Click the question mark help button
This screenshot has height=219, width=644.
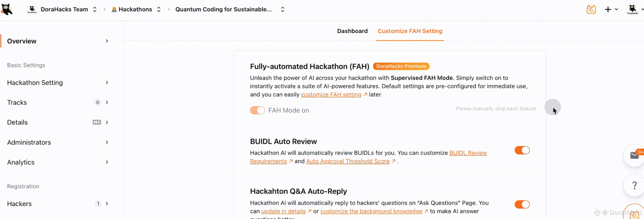[634, 185]
